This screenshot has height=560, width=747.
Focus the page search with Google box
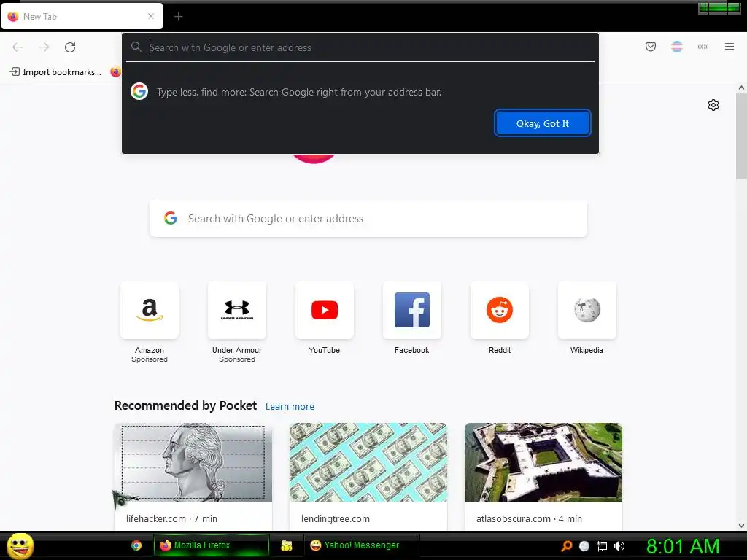368,219
